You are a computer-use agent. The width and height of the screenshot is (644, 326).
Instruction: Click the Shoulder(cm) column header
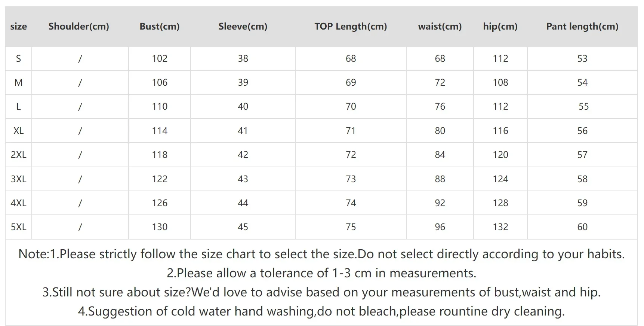tap(78, 27)
